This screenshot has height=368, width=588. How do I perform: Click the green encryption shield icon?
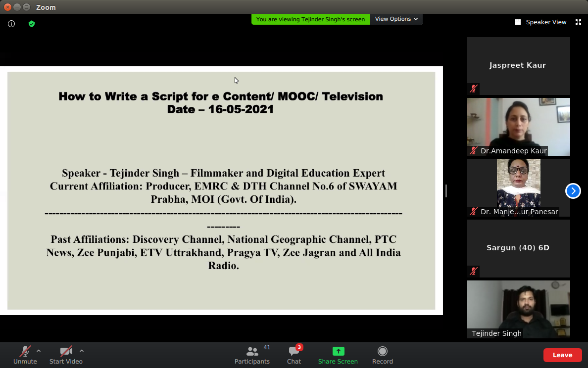(x=32, y=24)
